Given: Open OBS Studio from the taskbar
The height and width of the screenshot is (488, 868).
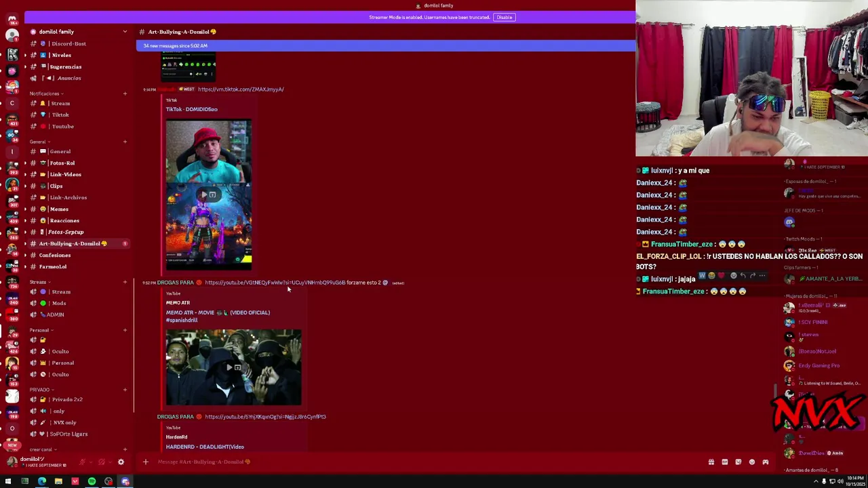Looking at the screenshot, I should click(108, 481).
